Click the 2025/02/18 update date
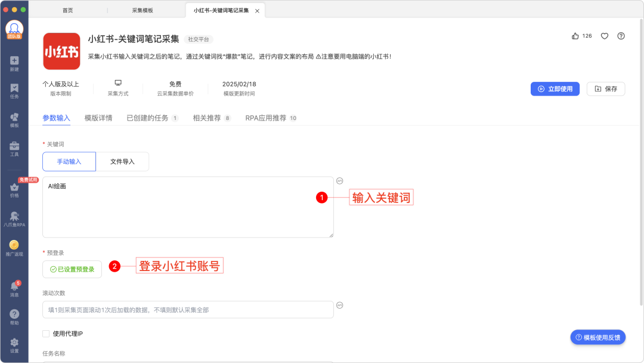The height and width of the screenshot is (363, 644). pos(239,84)
